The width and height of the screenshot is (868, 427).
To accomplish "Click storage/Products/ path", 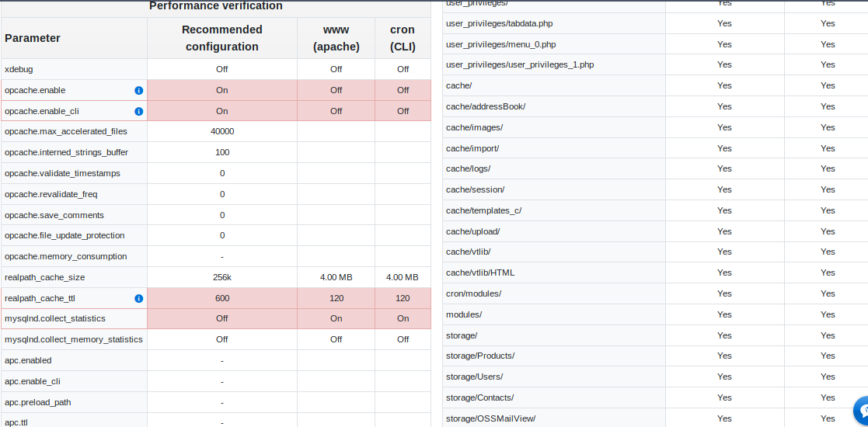I will 480,356.
